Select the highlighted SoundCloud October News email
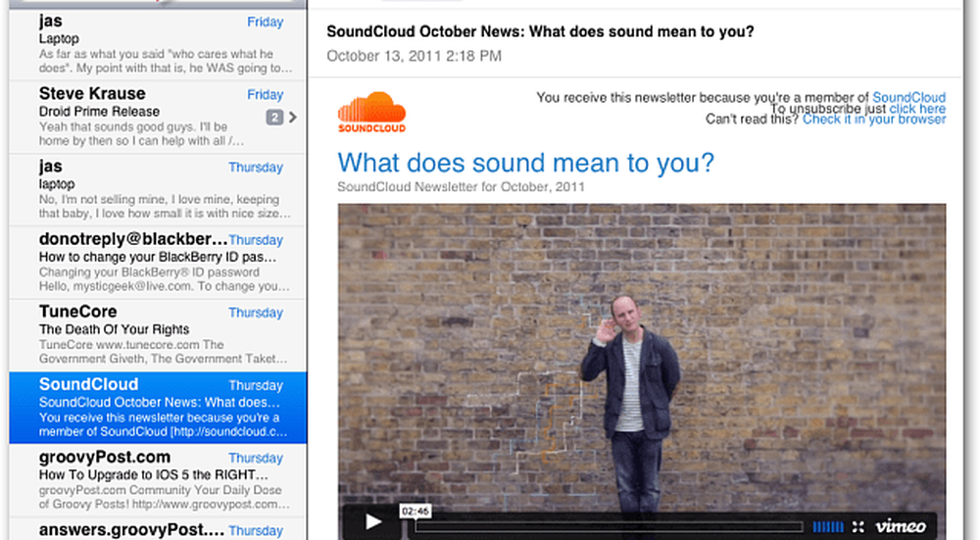The image size is (980, 540). (158, 408)
